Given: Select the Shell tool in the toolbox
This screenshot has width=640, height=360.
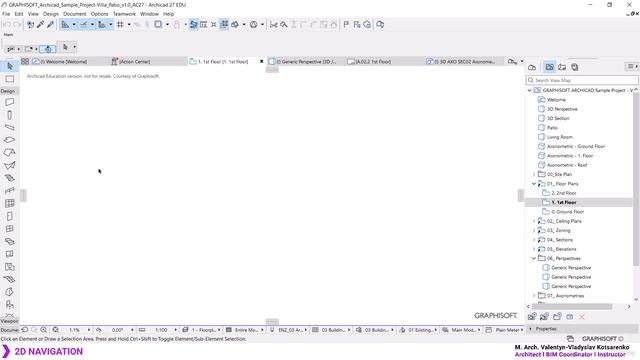Looking at the screenshot, I should tap(10, 165).
